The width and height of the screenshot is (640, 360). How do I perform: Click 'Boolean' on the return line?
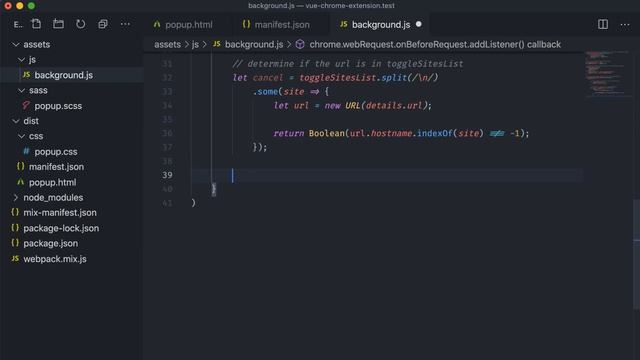[x=327, y=133]
